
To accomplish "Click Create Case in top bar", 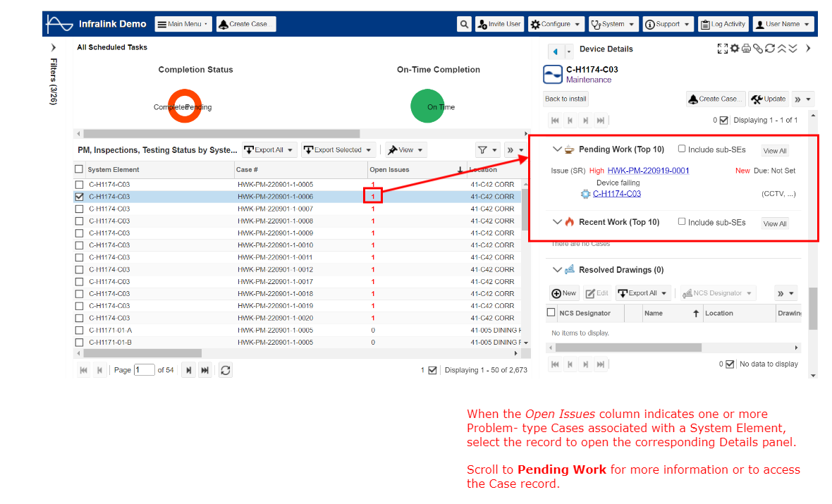I will 246,25.
